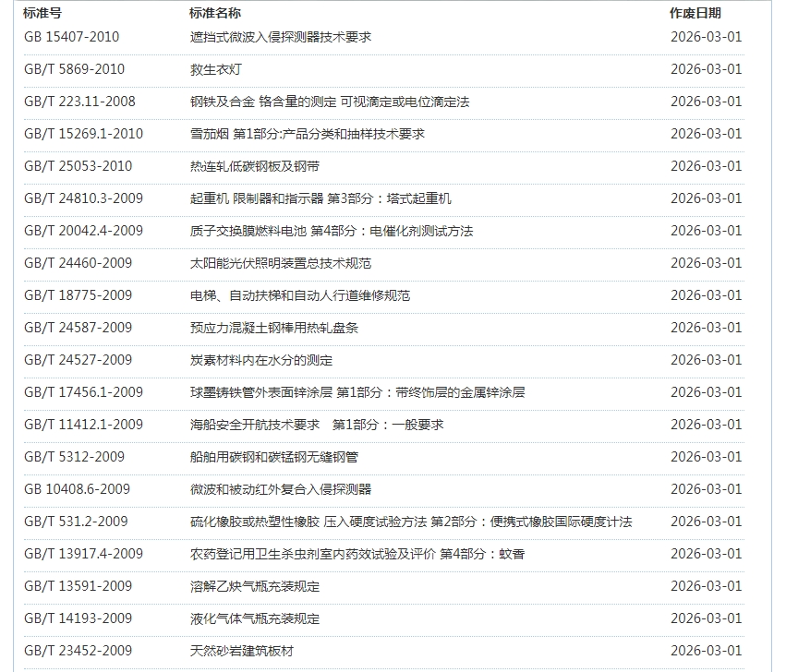Open standard number GB/T 223.11-2008
This screenshot has width=786, height=672.
tap(79, 102)
